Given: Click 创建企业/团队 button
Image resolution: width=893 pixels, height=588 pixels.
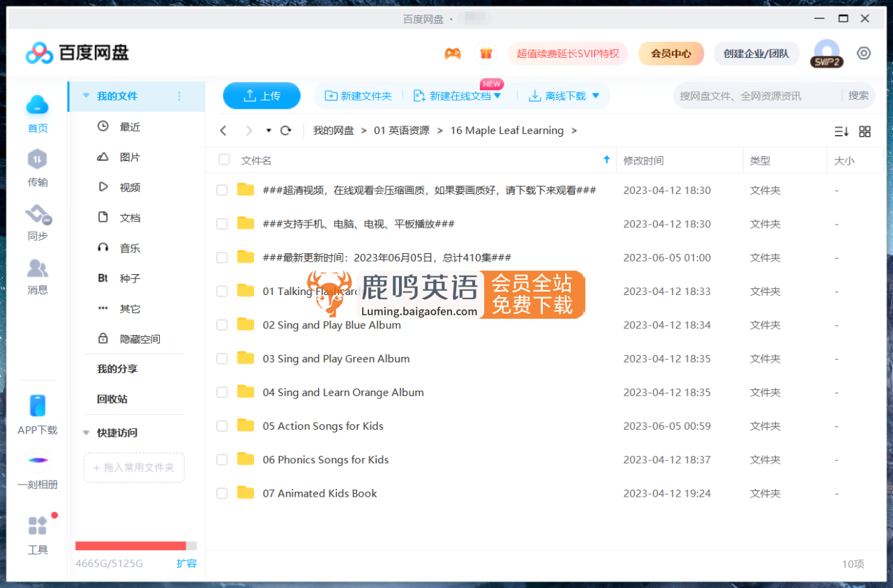Looking at the screenshot, I should pos(756,54).
